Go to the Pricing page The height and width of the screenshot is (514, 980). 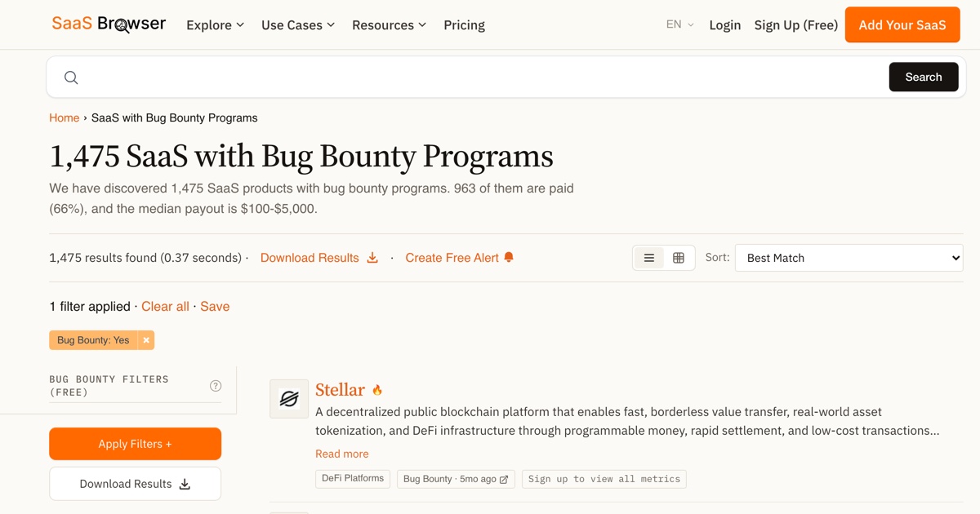tap(465, 25)
